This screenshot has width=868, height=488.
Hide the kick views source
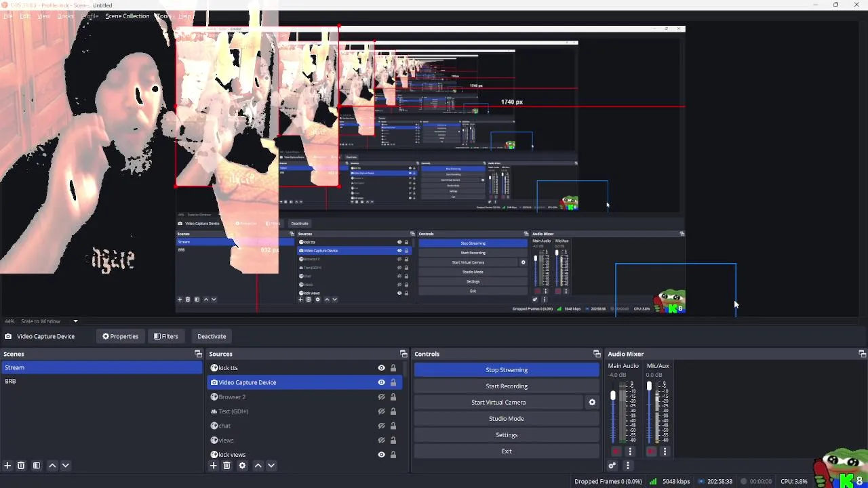coord(381,455)
